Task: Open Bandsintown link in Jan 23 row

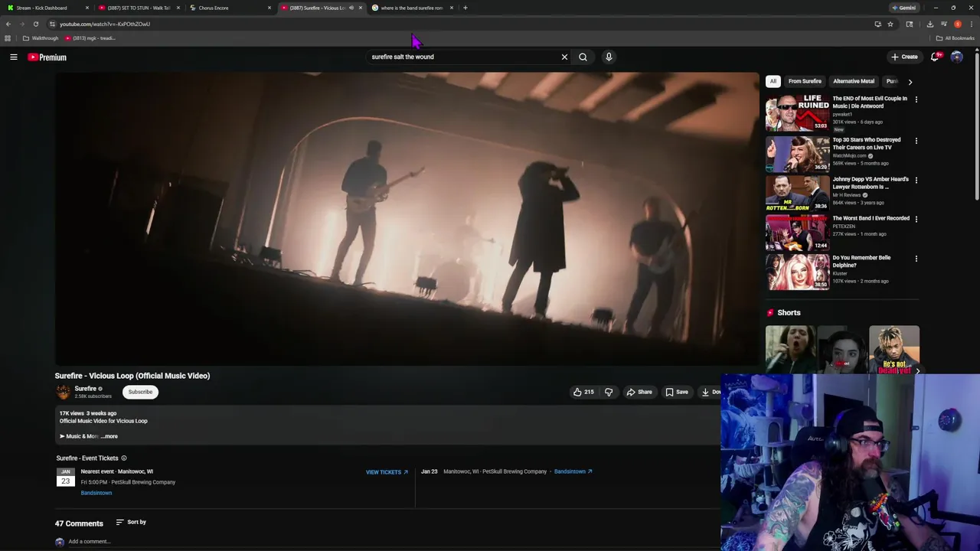Action: click(x=573, y=471)
